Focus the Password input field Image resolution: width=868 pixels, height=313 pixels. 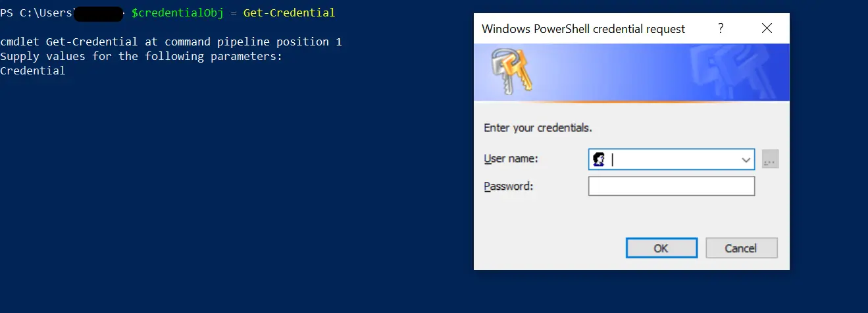click(x=671, y=186)
